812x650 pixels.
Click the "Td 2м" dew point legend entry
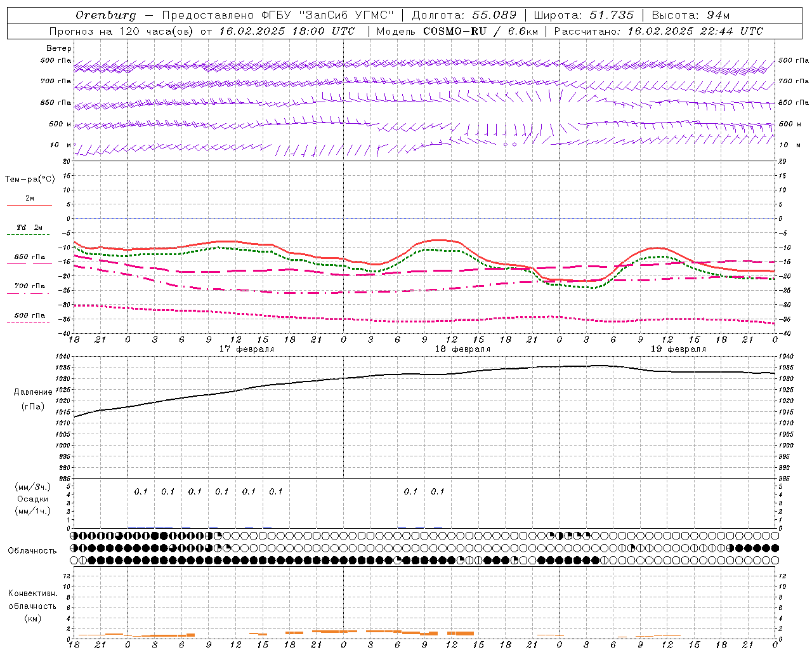click(x=30, y=227)
